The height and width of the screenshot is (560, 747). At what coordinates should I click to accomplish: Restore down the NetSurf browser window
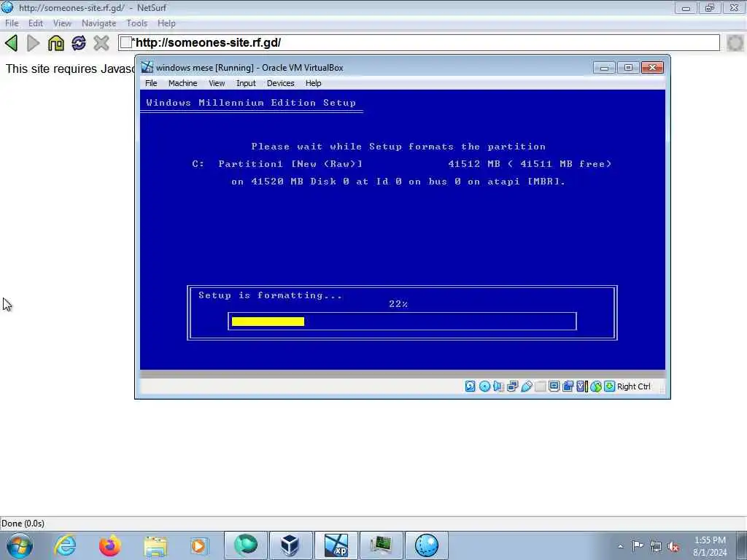[x=709, y=8]
